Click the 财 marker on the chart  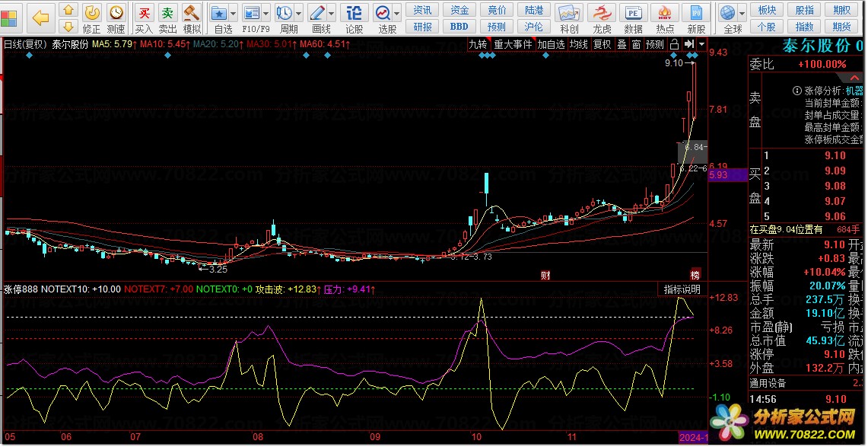click(x=545, y=276)
